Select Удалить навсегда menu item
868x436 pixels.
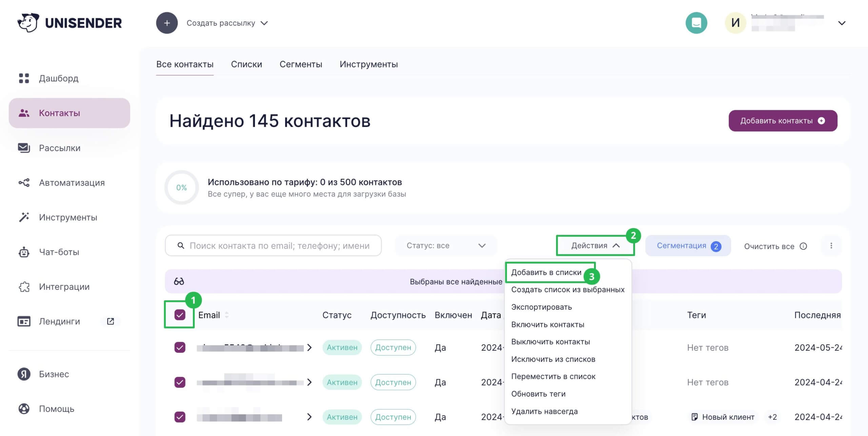click(x=544, y=411)
